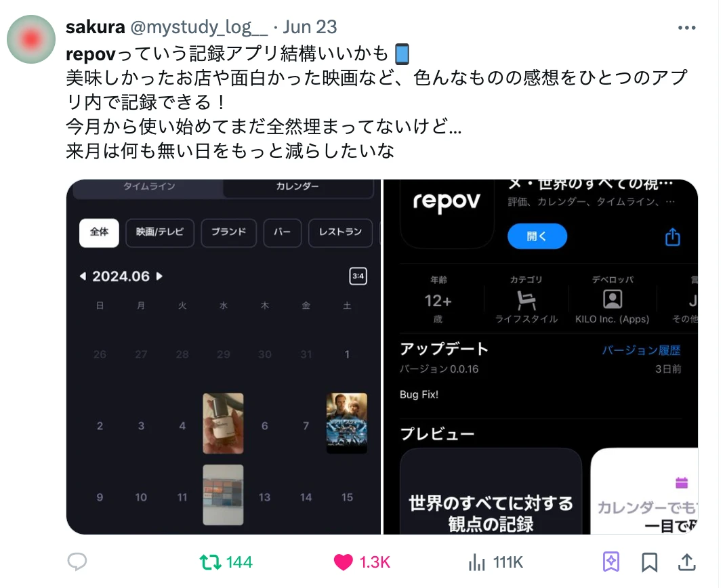Switch to the タイムライン tab
725x588 pixels.
pos(149,186)
